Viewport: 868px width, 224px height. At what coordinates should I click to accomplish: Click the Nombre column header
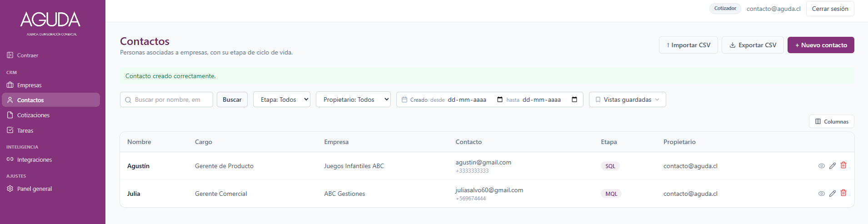pos(139,142)
